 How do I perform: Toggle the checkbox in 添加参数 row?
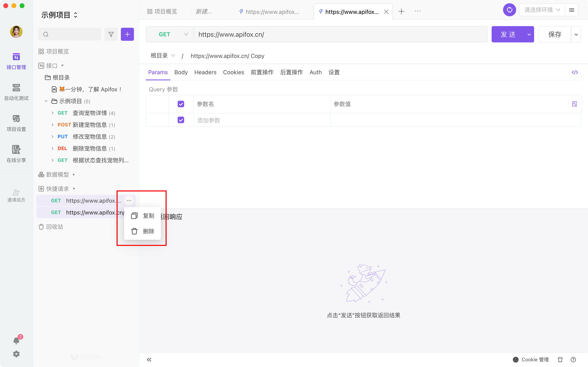[x=181, y=120]
